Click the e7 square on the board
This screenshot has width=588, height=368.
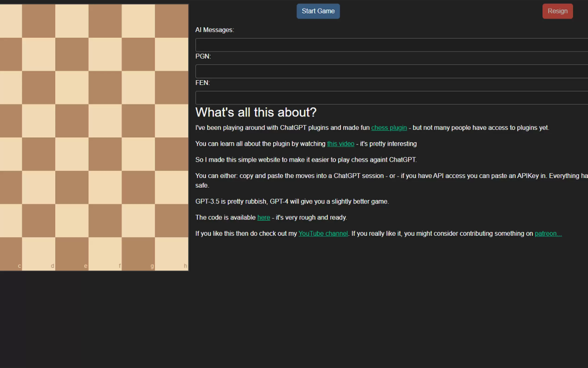coord(72,54)
